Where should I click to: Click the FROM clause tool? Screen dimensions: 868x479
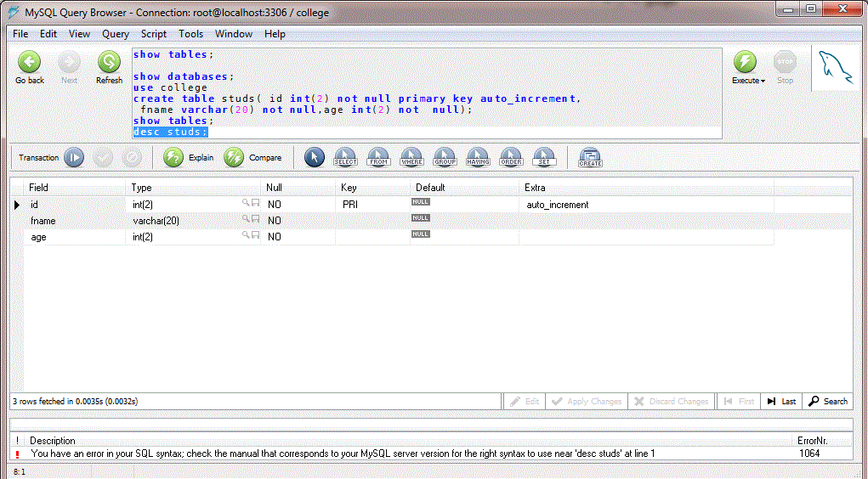378,158
